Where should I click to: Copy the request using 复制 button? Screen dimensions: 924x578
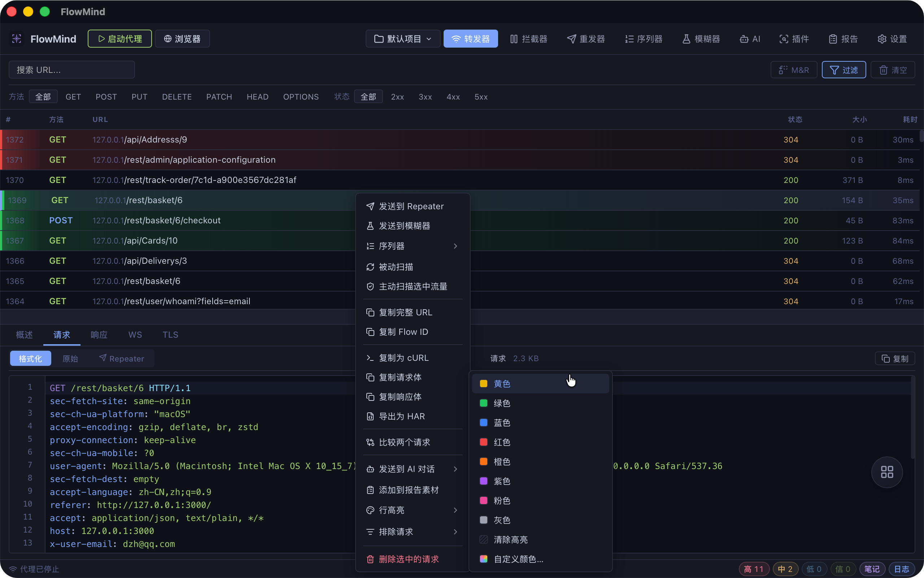tap(895, 359)
